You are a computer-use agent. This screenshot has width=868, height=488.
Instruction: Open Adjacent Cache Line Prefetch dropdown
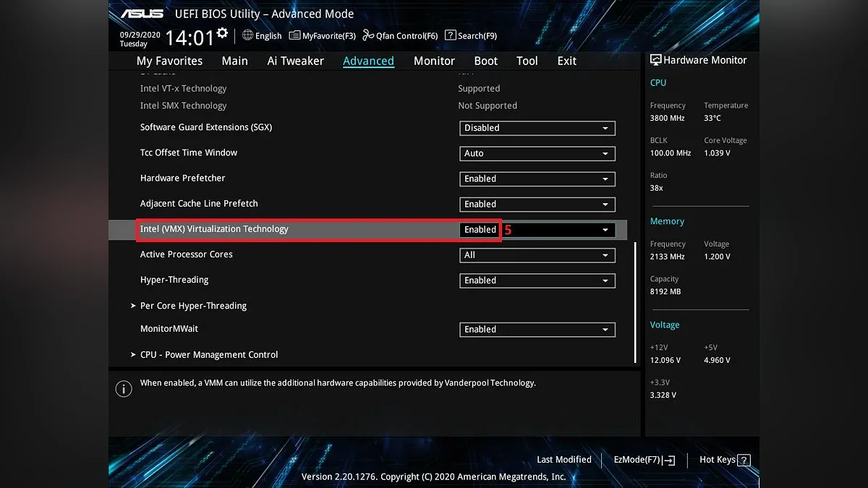tap(537, 204)
